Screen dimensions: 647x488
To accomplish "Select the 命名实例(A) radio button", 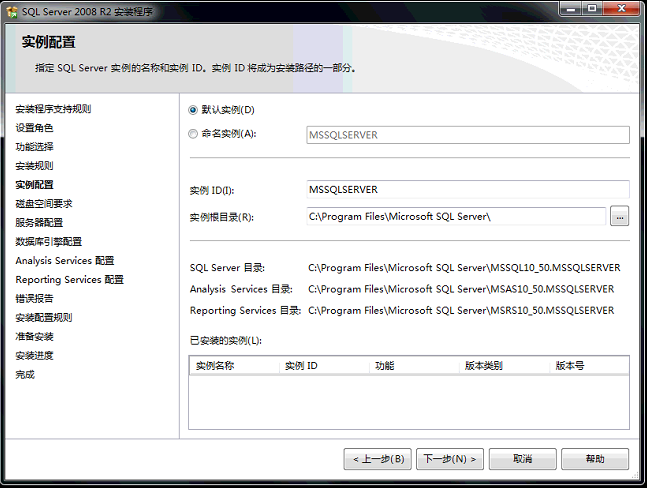I will (193, 134).
